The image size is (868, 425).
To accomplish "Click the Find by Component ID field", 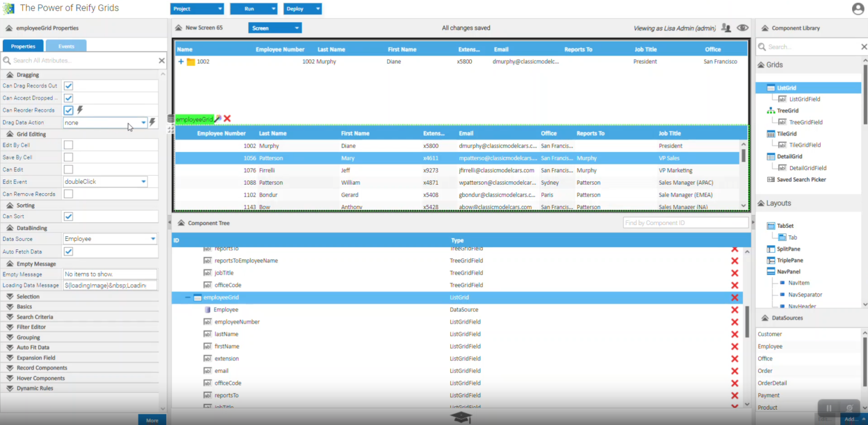I will 685,222.
